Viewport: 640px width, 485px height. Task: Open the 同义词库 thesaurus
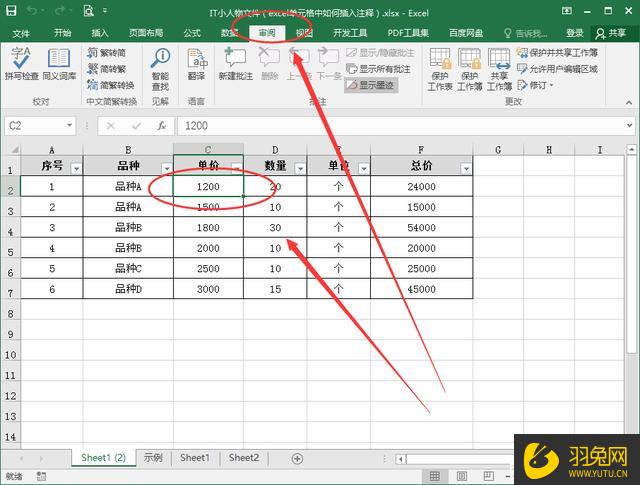click(59, 63)
